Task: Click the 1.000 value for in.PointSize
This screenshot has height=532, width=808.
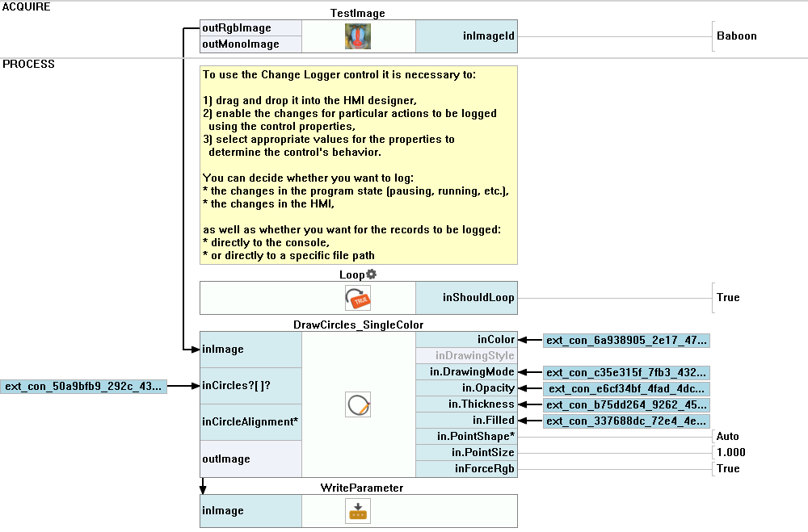Action: pos(731,453)
